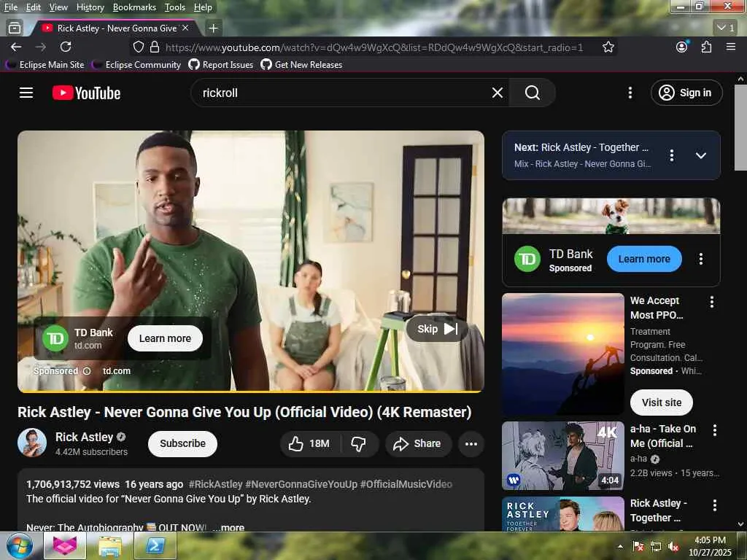Bookmark this page with the star
This screenshot has width=747, height=560.
pos(608,47)
